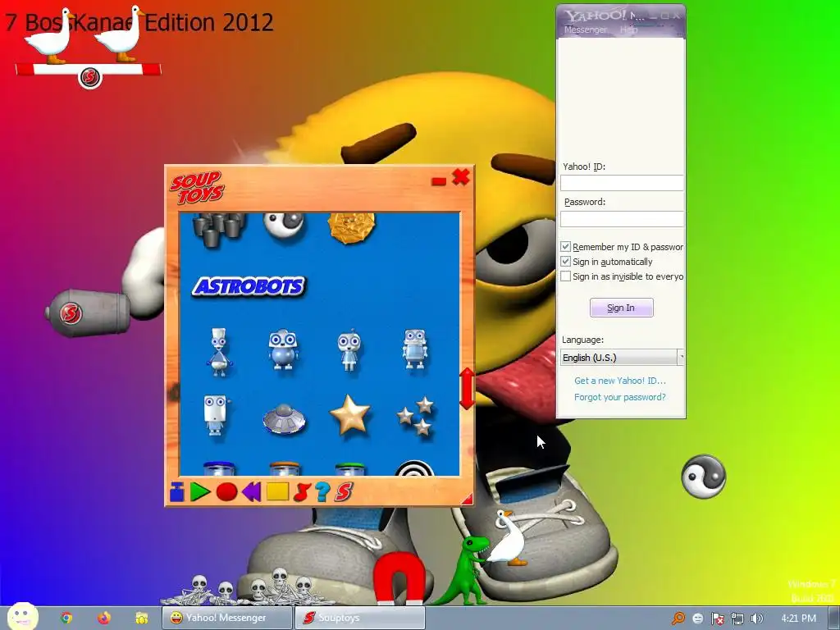Open the Messenger menu in Yahoo window
The height and width of the screenshot is (630, 840).
coord(586,30)
